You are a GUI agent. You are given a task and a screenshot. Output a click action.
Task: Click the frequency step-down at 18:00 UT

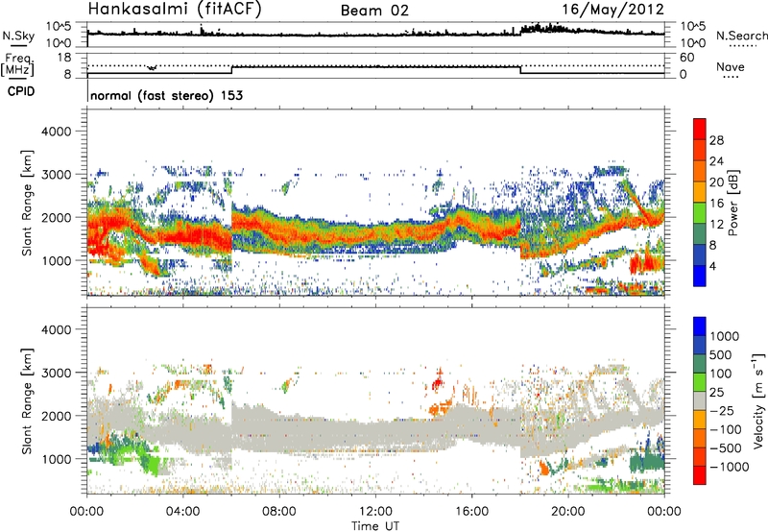click(x=520, y=70)
